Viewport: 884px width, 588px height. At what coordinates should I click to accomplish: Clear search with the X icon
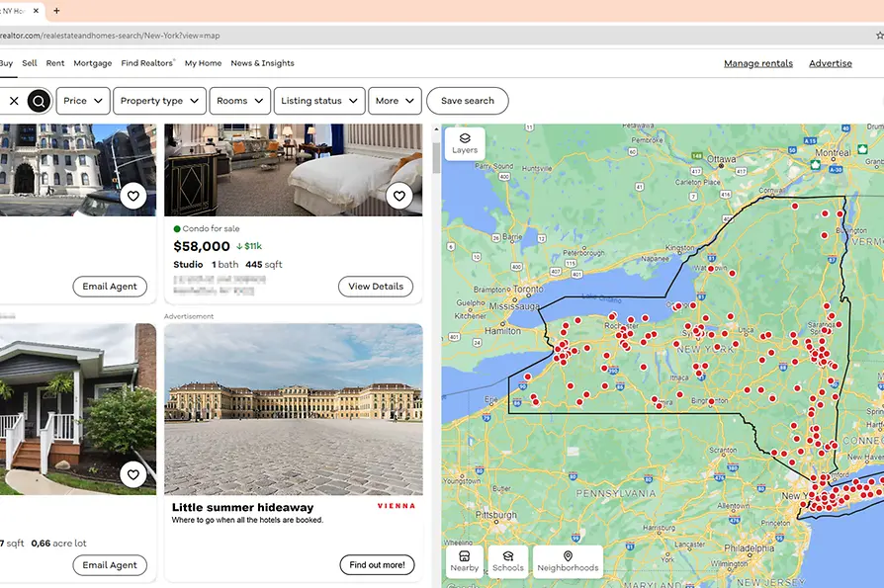pos(14,101)
